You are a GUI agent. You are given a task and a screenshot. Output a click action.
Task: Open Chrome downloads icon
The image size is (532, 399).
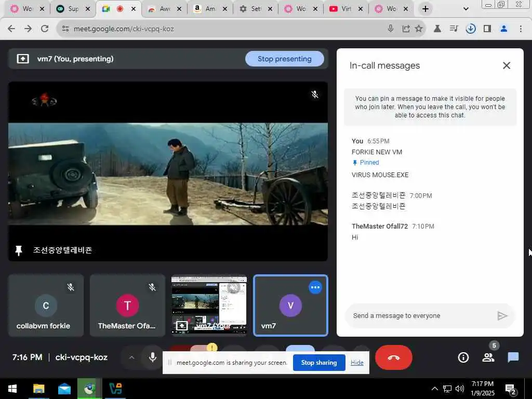[x=470, y=29]
